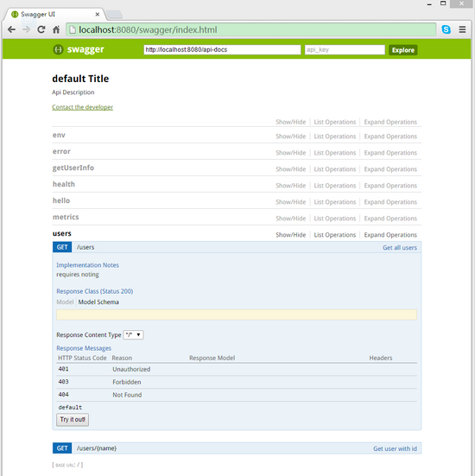
Task: Minimize the browser window
Action: [429, 4]
